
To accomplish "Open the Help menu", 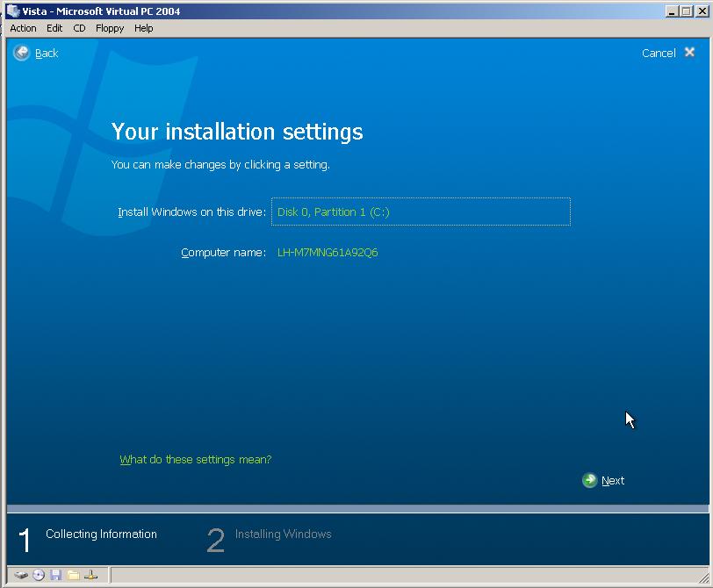I will coord(144,28).
